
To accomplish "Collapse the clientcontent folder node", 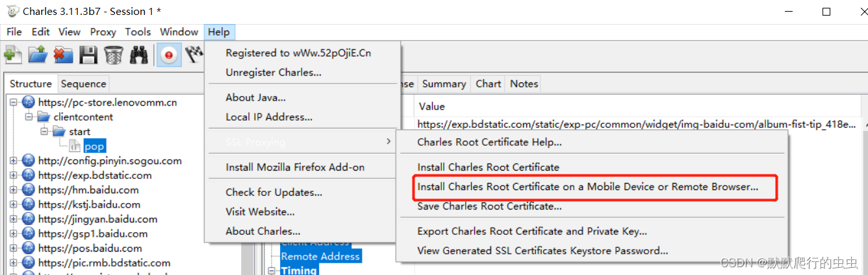I will pyautogui.click(x=29, y=117).
